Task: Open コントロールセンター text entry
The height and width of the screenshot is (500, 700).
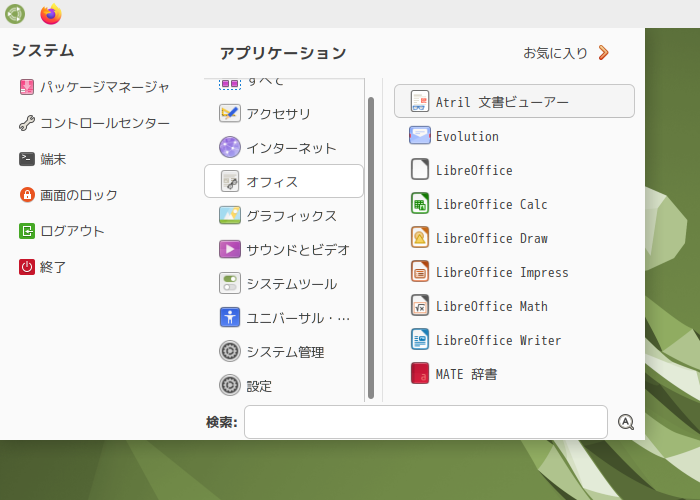Action: coord(105,123)
